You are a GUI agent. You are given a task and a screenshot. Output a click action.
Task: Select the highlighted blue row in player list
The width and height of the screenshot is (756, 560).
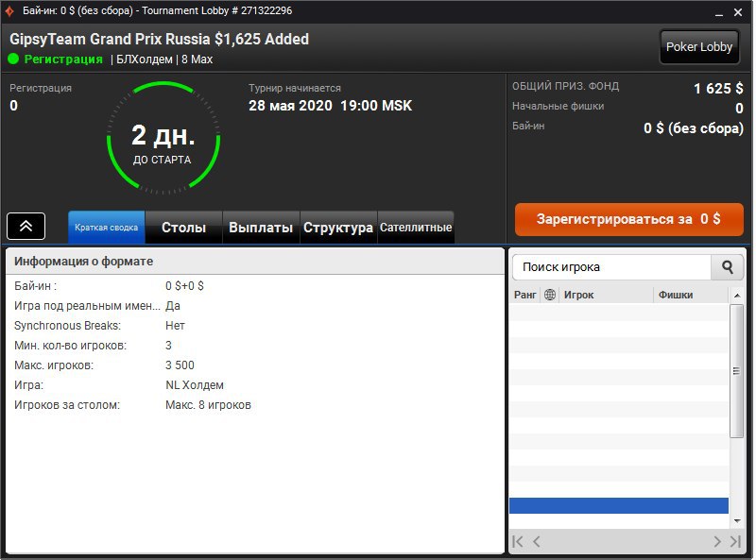[619, 505]
